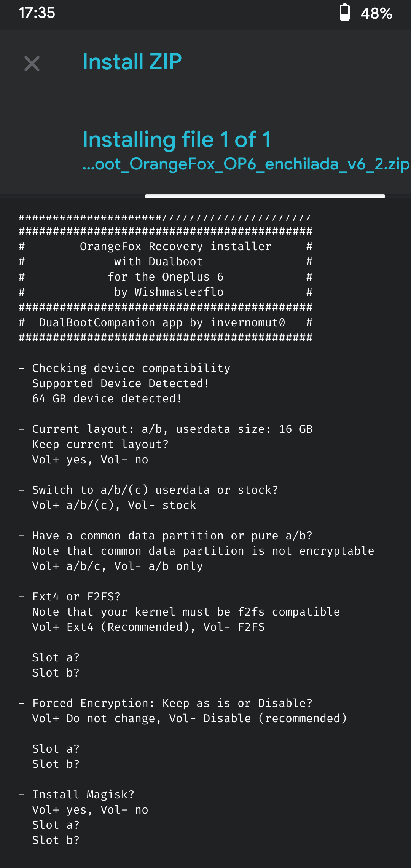This screenshot has height=868, width=411.
Task: Tap the common data partition question
Action: (172, 536)
